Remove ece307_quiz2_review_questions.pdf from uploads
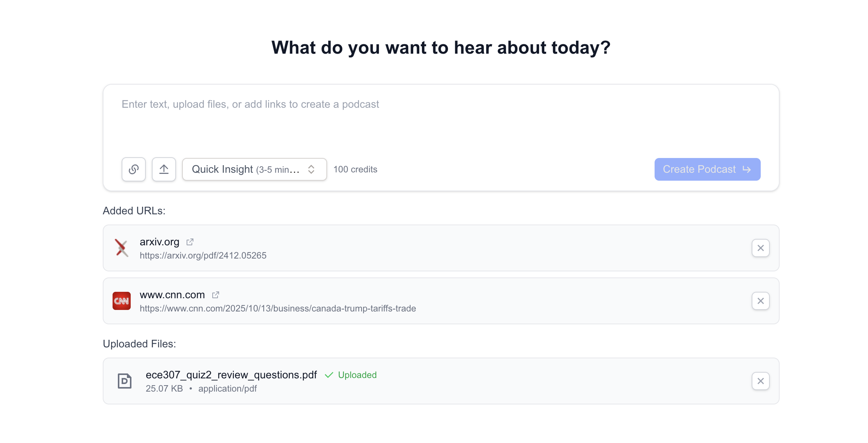 tap(761, 381)
